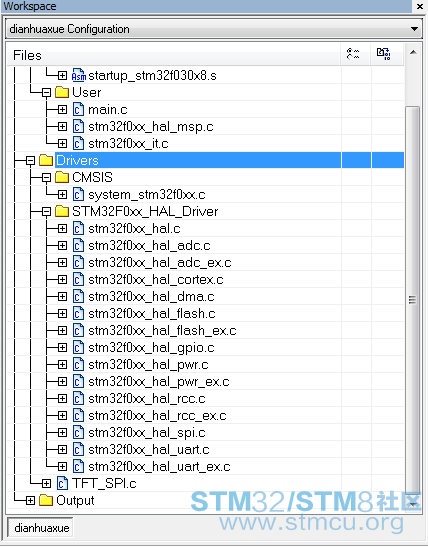
Task: Click the C icon of stm32f0xx_it.c
Action: click(x=78, y=143)
